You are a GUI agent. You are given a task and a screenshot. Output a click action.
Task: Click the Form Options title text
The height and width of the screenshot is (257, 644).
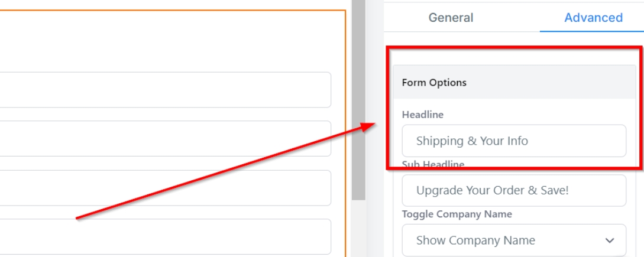(434, 83)
